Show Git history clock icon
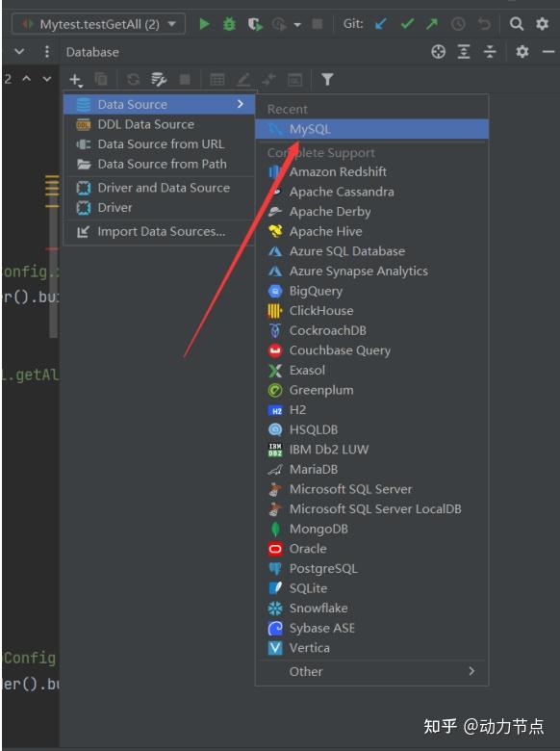 (458, 24)
